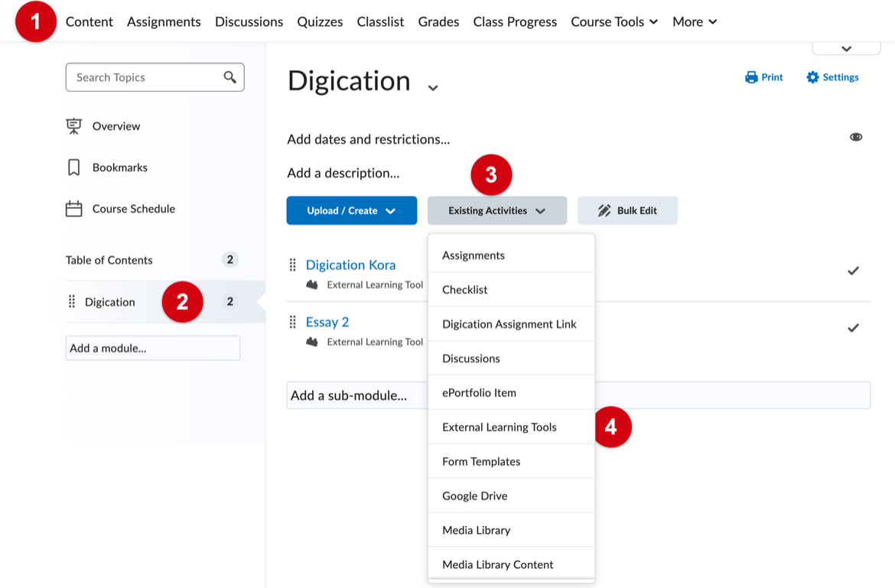Choose External Learning Tools menu item
895x588 pixels.
coord(512,427)
